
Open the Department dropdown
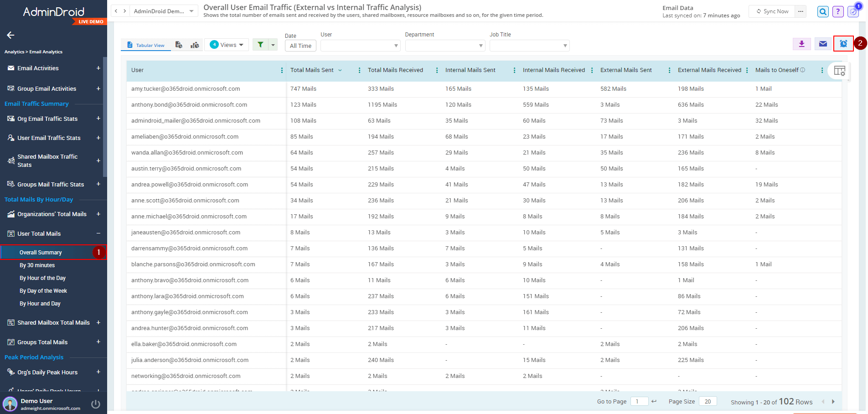tap(444, 46)
